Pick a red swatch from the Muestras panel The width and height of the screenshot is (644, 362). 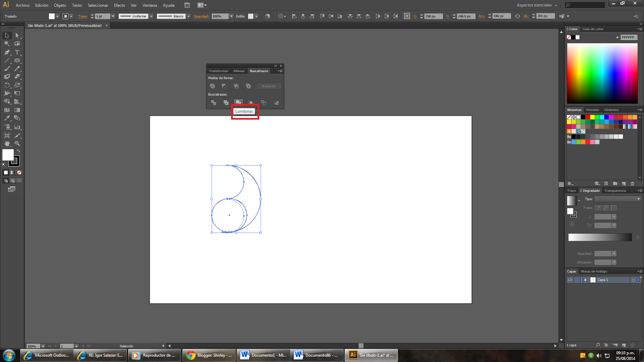(588, 117)
